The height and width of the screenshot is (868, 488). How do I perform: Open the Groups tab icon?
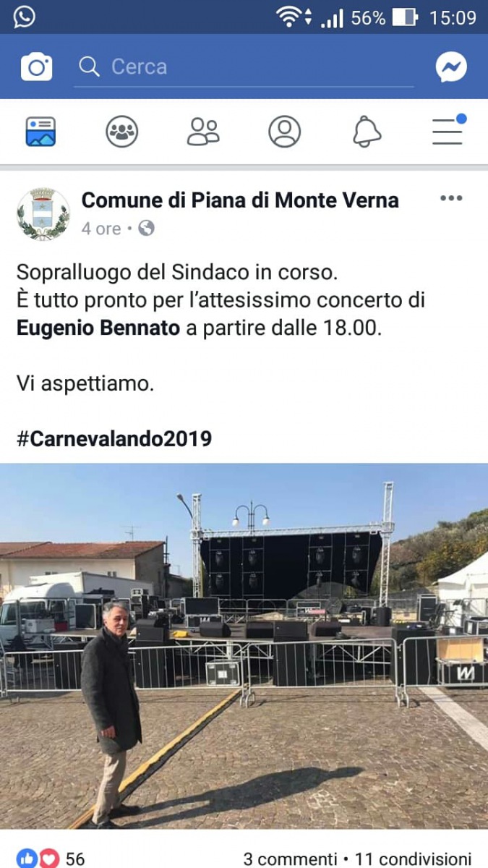[x=121, y=132]
